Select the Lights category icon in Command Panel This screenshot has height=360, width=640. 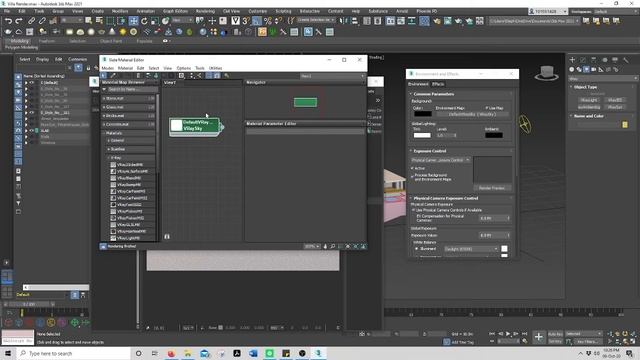[586, 69]
